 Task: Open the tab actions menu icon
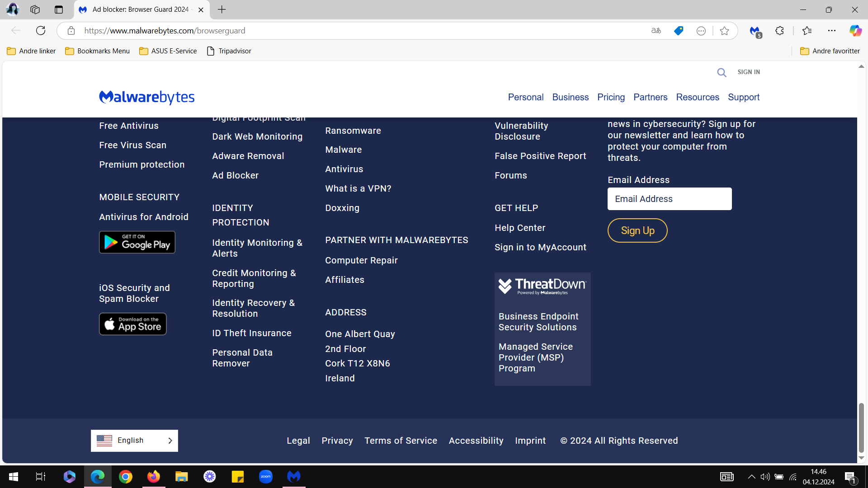pyautogui.click(x=59, y=9)
